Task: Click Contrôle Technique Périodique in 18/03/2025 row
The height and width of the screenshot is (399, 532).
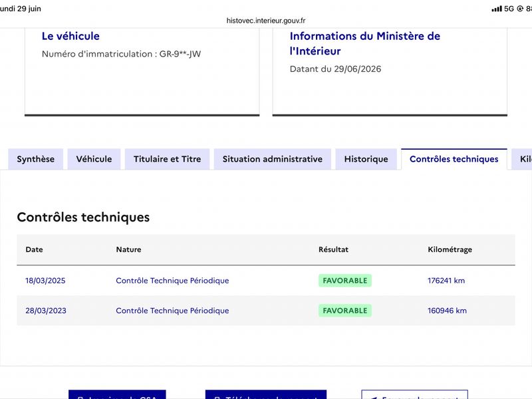Action: pyautogui.click(x=172, y=281)
